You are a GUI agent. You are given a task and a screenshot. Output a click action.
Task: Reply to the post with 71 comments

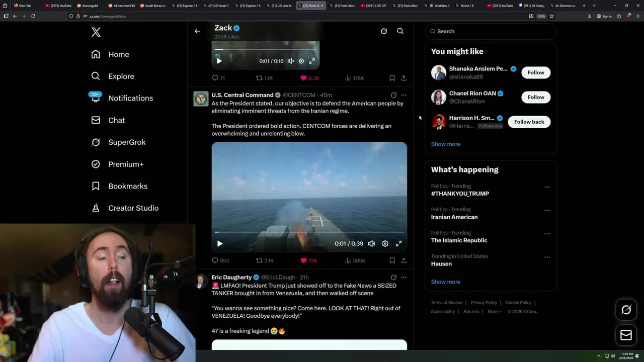tap(218, 78)
